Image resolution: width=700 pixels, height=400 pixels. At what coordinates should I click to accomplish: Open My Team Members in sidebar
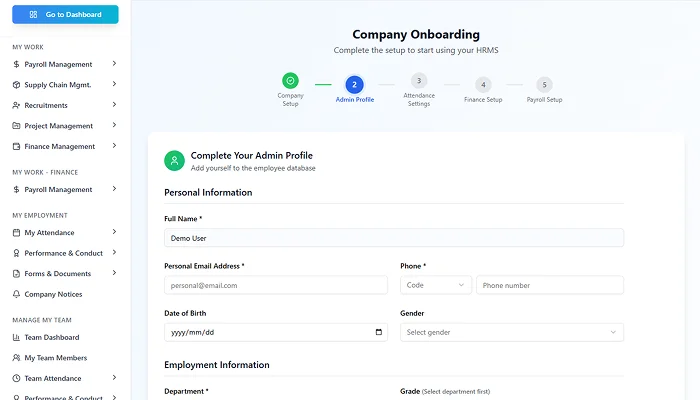(56, 358)
